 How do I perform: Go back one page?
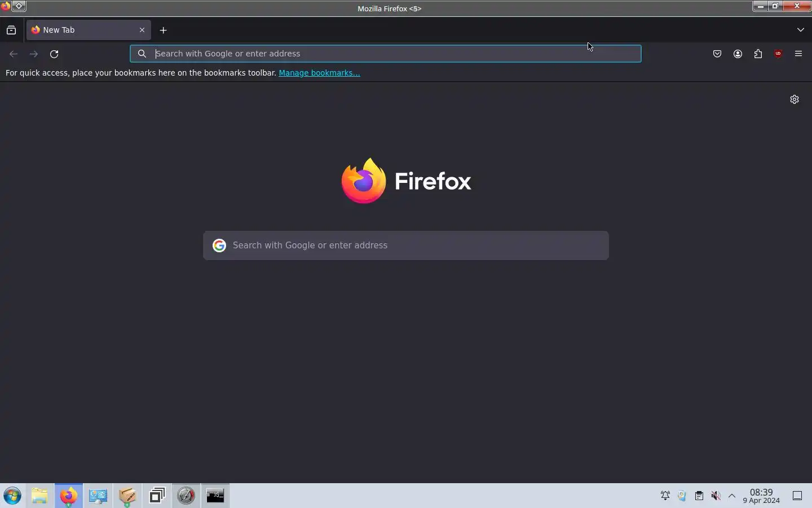[x=14, y=54]
